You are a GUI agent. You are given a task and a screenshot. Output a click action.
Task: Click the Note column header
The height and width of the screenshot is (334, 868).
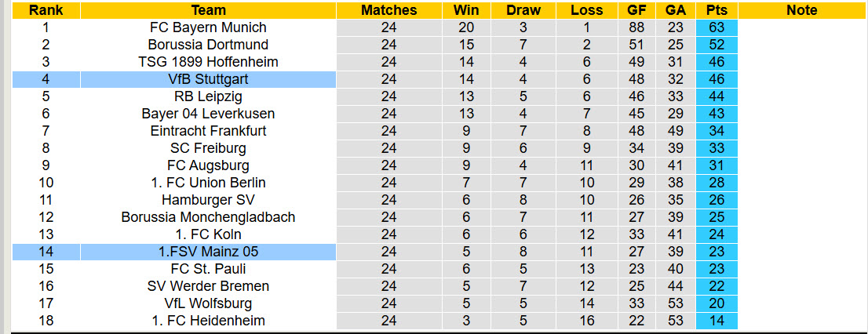[x=801, y=10]
